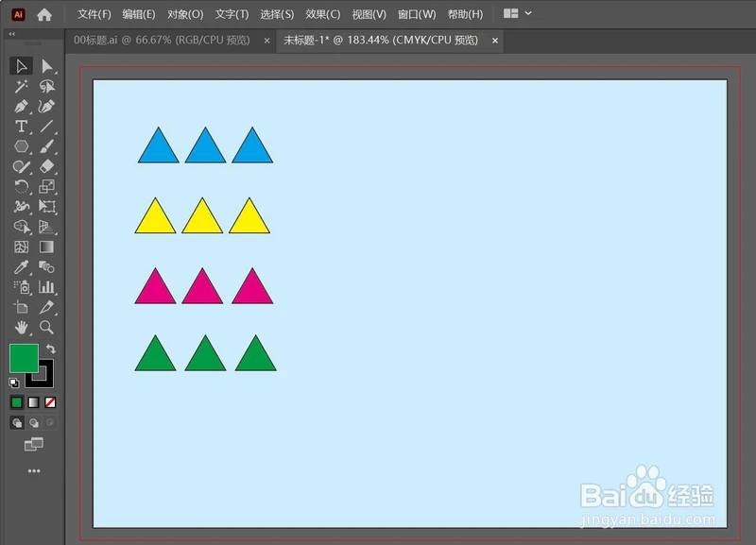Open the 文字(T) menu
This screenshot has width=756, height=545.
(x=232, y=14)
